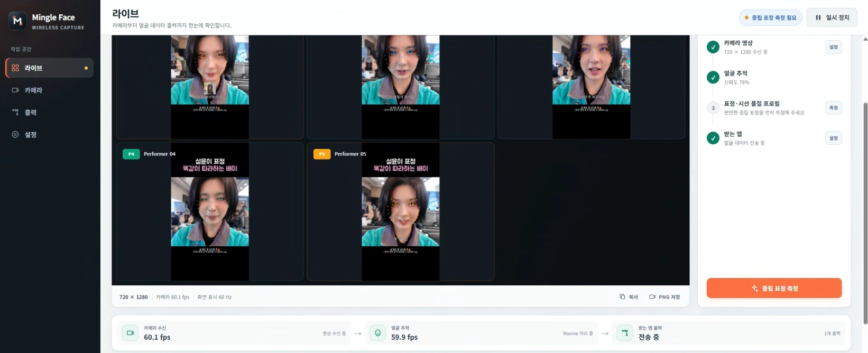Pause capture with 일시 정지 button

point(832,17)
